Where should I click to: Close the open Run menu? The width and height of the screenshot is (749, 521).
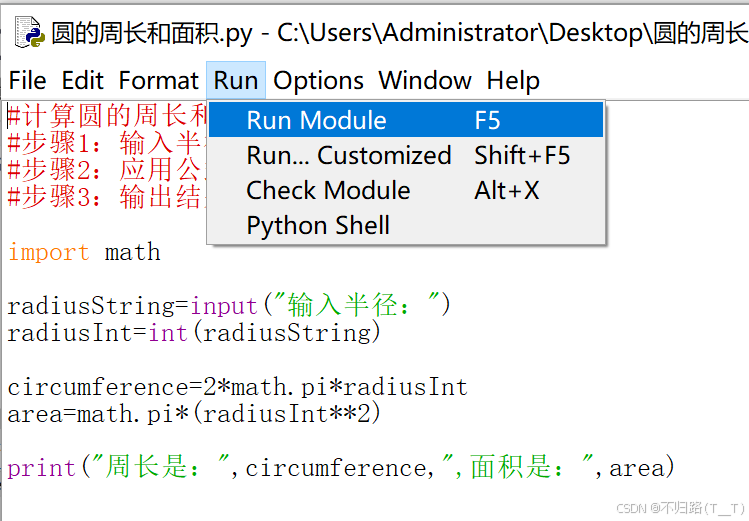coord(236,80)
